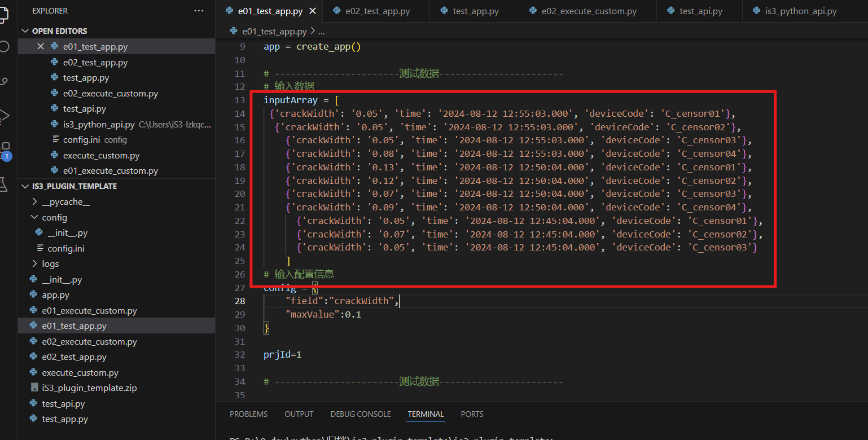Open the PROBLEMS panel tab
This screenshot has width=868, height=440.
248,414
